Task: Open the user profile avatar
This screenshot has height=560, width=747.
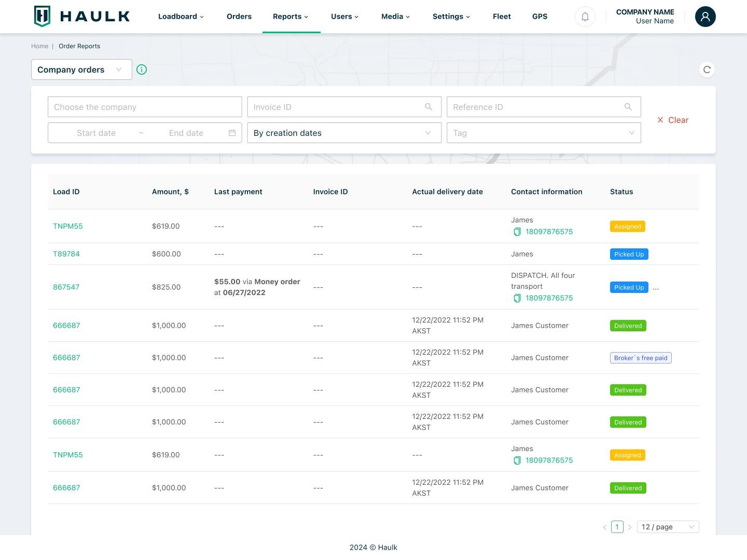Action: (705, 17)
